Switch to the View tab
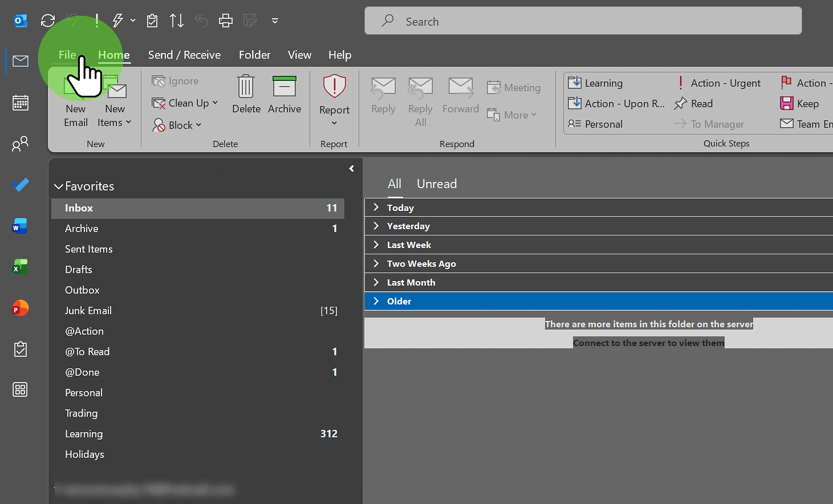Image resolution: width=833 pixels, height=504 pixels. point(299,55)
